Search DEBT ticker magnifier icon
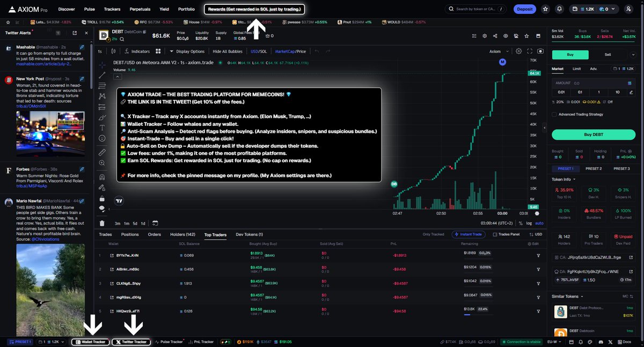Image resolution: width=644 pixels, height=347 pixels. tap(122, 39)
